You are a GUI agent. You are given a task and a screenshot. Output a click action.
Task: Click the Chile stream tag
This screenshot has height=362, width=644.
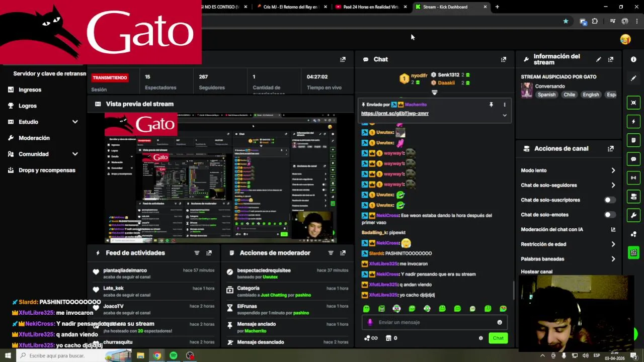569,95
